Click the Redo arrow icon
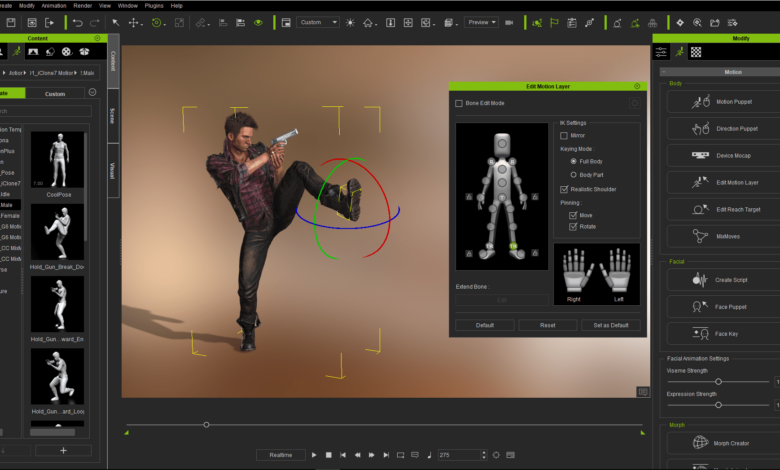 click(x=95, y=23)
